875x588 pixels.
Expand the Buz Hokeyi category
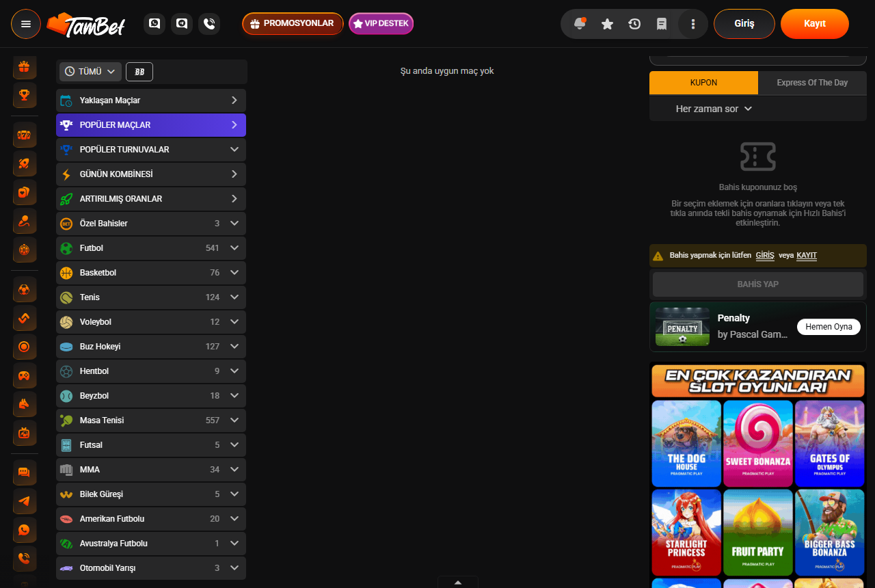tap(151, 347)
